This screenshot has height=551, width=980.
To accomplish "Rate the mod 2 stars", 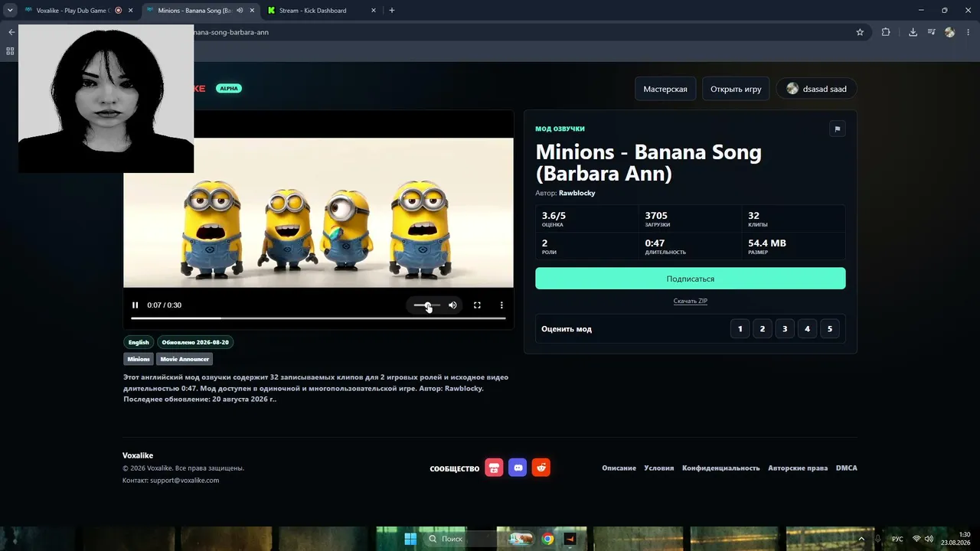I will coord(762,329).
